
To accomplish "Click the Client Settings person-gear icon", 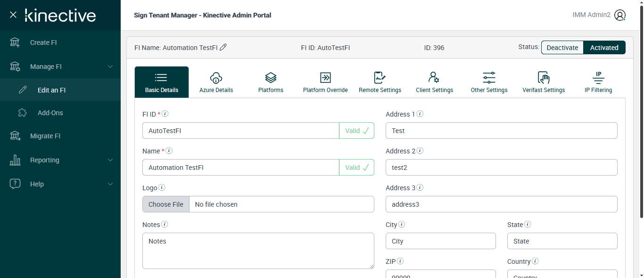I will tap(434, 78).
